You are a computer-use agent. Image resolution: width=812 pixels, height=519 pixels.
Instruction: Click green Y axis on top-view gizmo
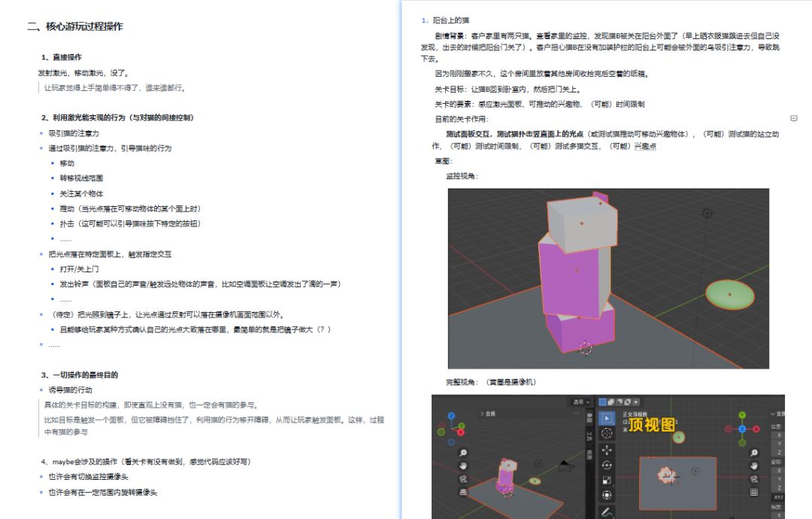point(742,415)
